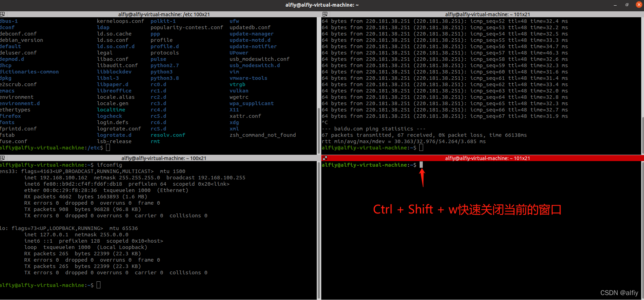644x300 pixels.
Task: Click 'loop txqueuelen 1000 (Local Loopback)' line
Action: tap(86, 247)
